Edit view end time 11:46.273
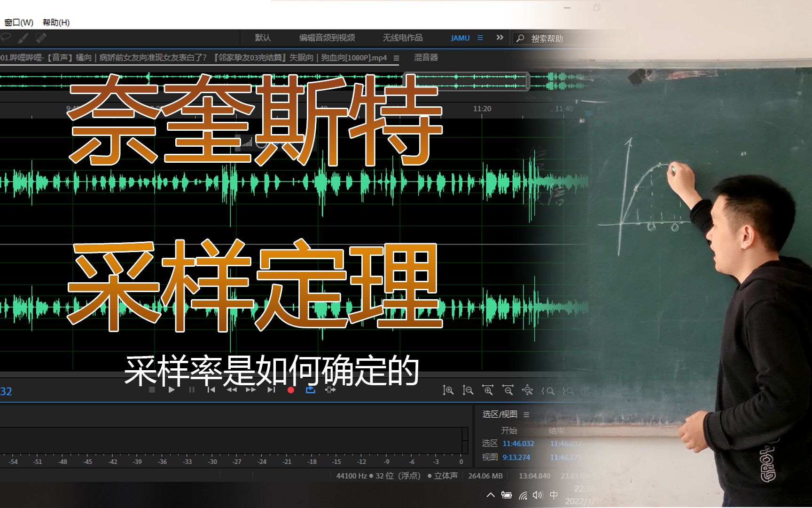This screenshot has width=812, height=508. pos(566,457)
